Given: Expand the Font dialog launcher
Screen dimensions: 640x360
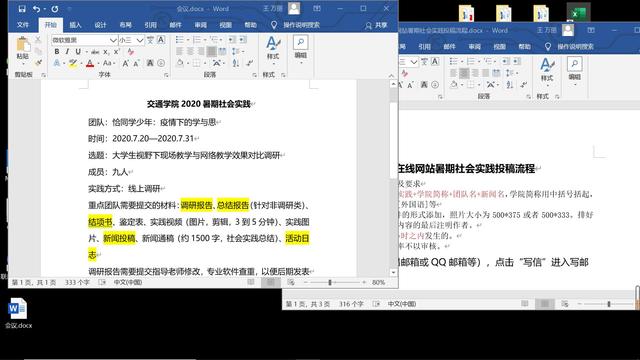Looking at the screenshot, I should (x=166, y=75).
